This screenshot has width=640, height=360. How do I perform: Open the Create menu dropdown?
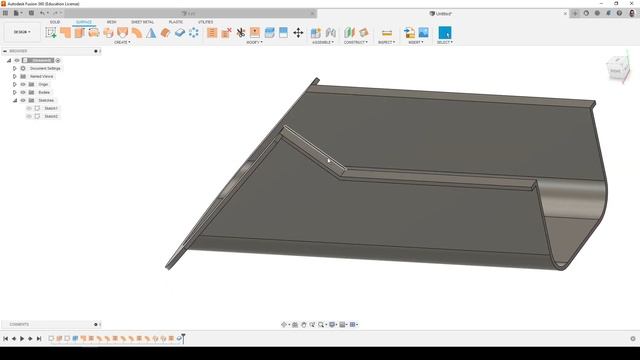click(122, 42)
